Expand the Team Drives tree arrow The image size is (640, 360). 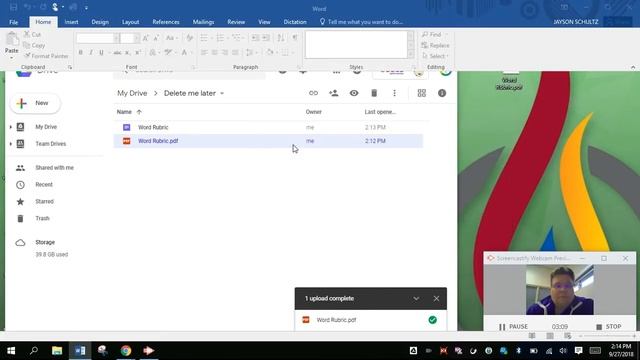tap(11, 144)
